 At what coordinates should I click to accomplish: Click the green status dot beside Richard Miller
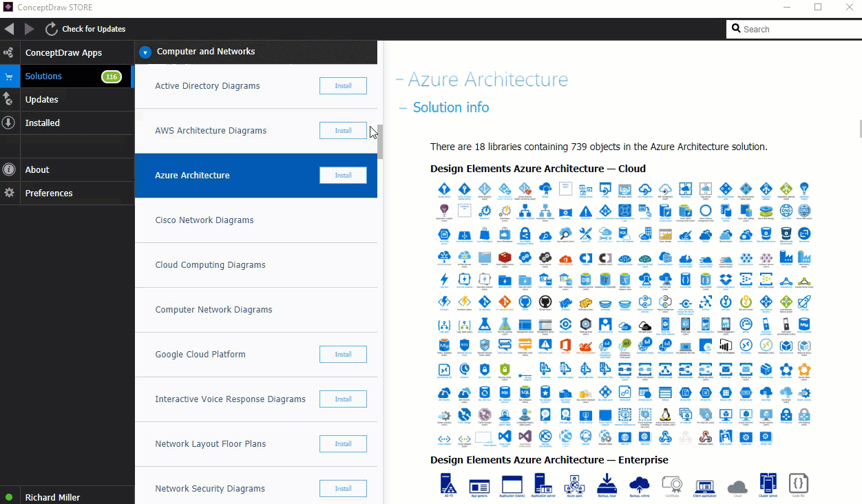[x=9, y=497]
